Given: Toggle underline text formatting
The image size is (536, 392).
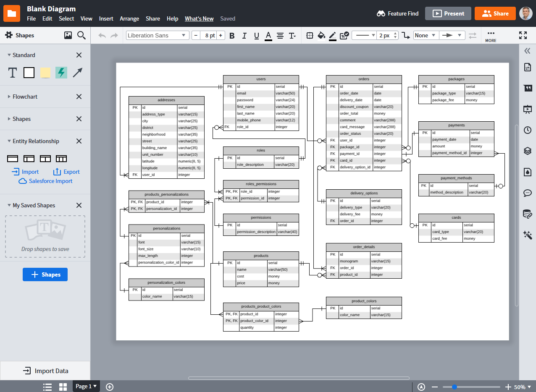Looking at the screenshot, I should pyautogui.click(x=256, y=36).
